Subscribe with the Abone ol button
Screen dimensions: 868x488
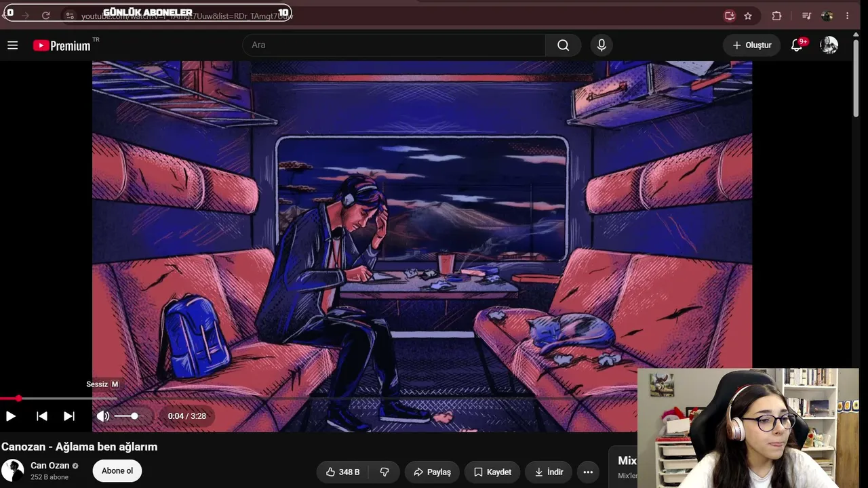(x=117, y=471)
